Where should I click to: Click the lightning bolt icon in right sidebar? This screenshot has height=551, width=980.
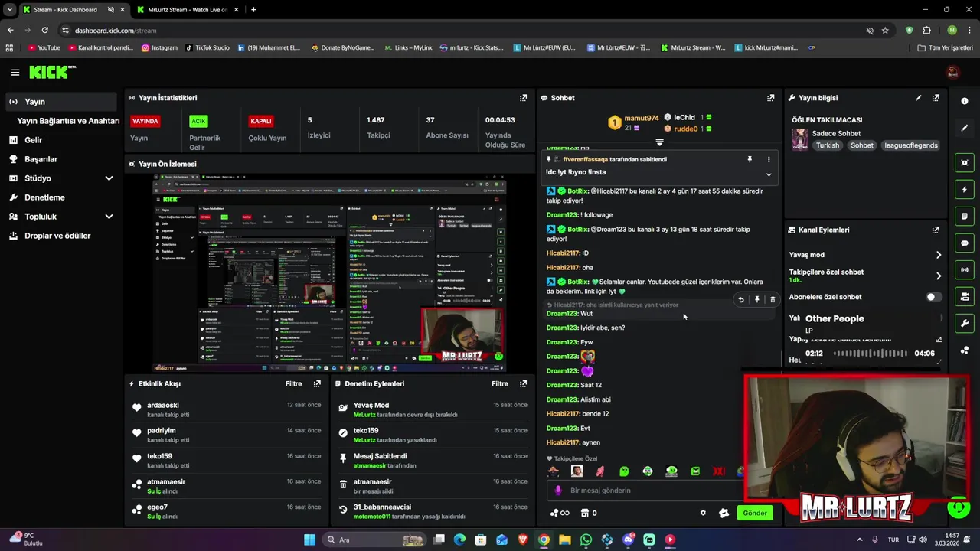tap(965, 189)
